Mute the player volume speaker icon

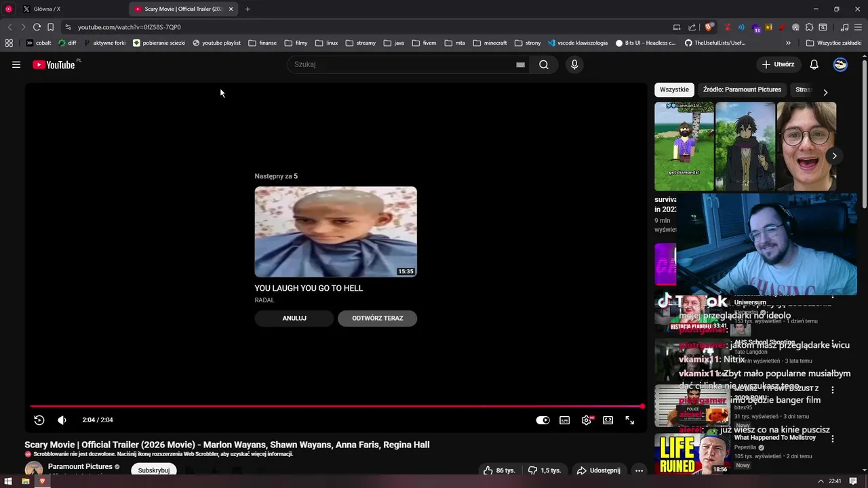62,420
